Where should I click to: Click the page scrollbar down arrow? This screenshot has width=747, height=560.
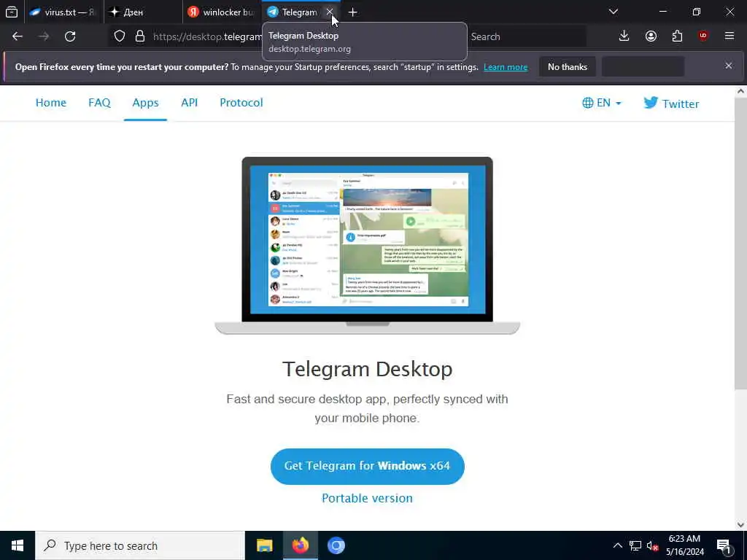point(741,525)
